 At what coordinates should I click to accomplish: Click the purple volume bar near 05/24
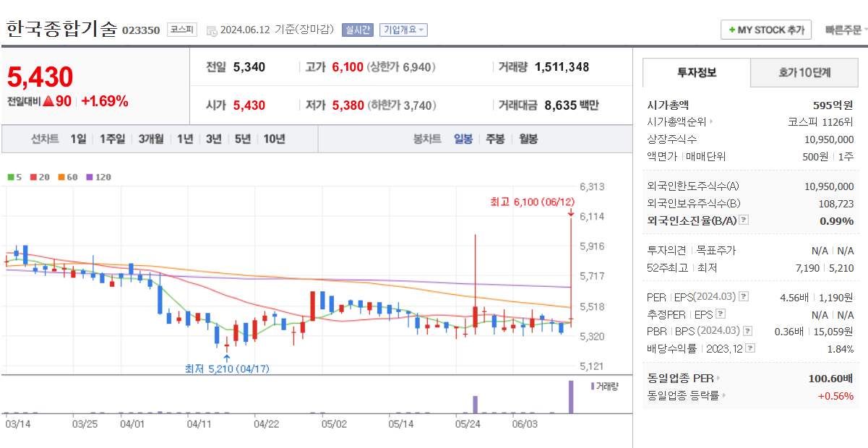(x=476, y=405)
